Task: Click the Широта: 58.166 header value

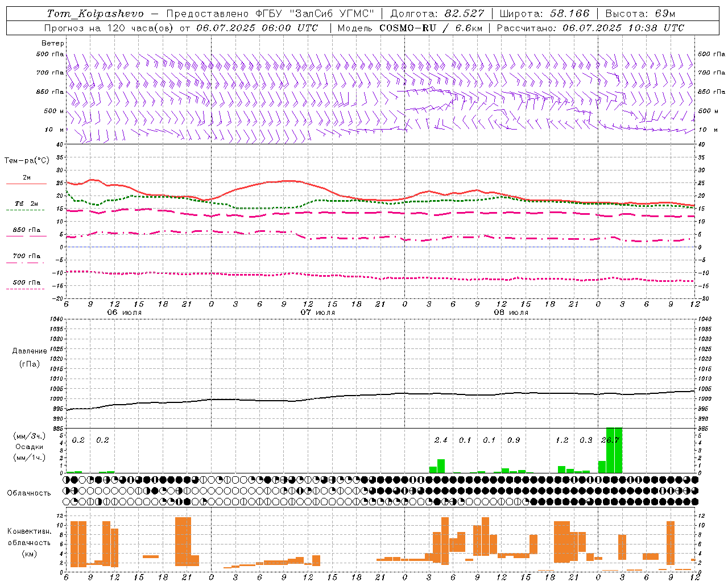Action: 544,14
